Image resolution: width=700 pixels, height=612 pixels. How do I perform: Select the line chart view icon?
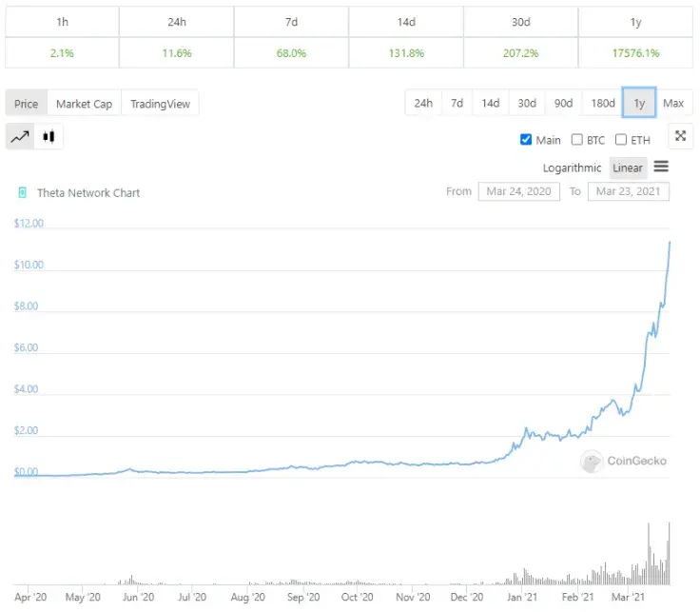[x=20, y=137]
